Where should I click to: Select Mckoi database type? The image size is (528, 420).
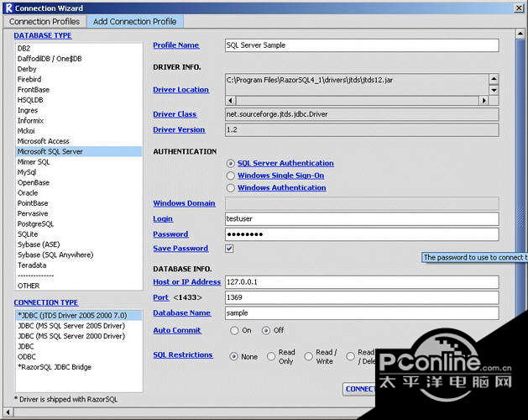79,131
